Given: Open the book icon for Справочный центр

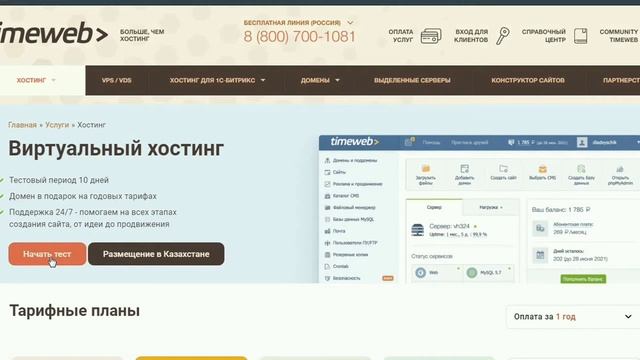Looking at the screenshot, I should click(580, 36).
